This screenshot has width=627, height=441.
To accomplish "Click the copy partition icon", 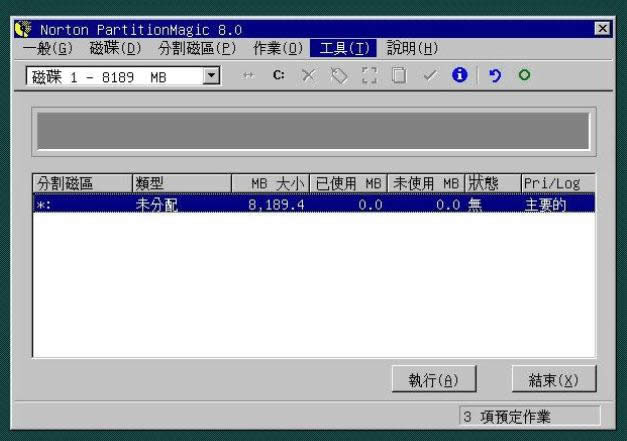I will tap(398, 76).
